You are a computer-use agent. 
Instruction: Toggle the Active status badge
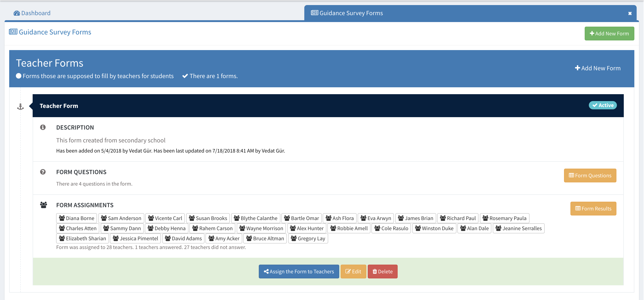pos(602,105)
